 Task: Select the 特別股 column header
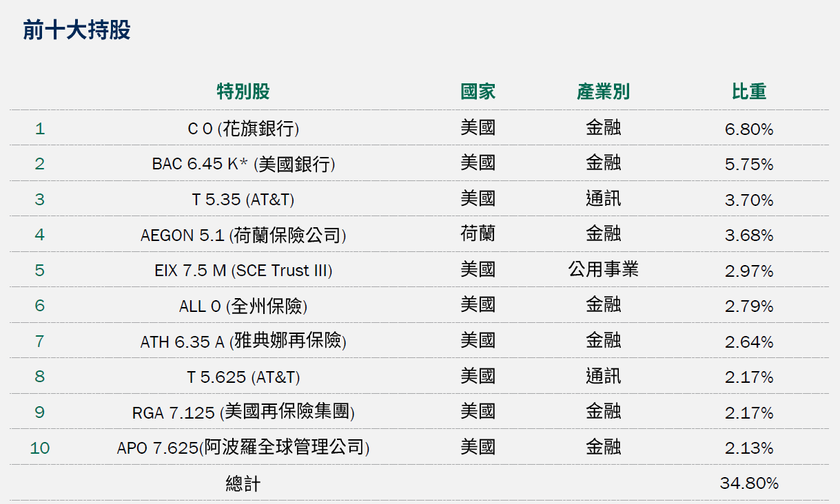click(x=243, y=92)
